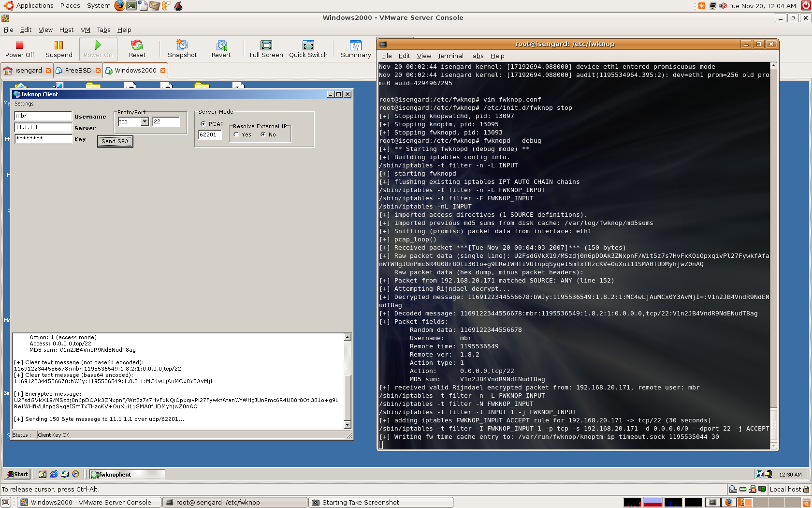The height and width of the screenshot is (508, 812).
Task: Click the network monitor icon in top panel
Action: [x=712, y=6]
